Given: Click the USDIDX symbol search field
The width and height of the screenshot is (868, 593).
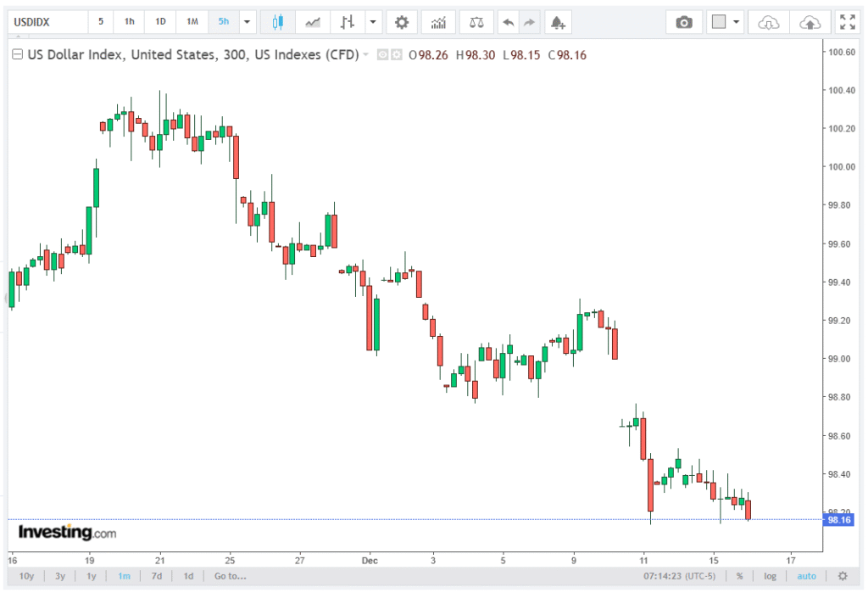Looking at the screenshot, I should [47, 22].
